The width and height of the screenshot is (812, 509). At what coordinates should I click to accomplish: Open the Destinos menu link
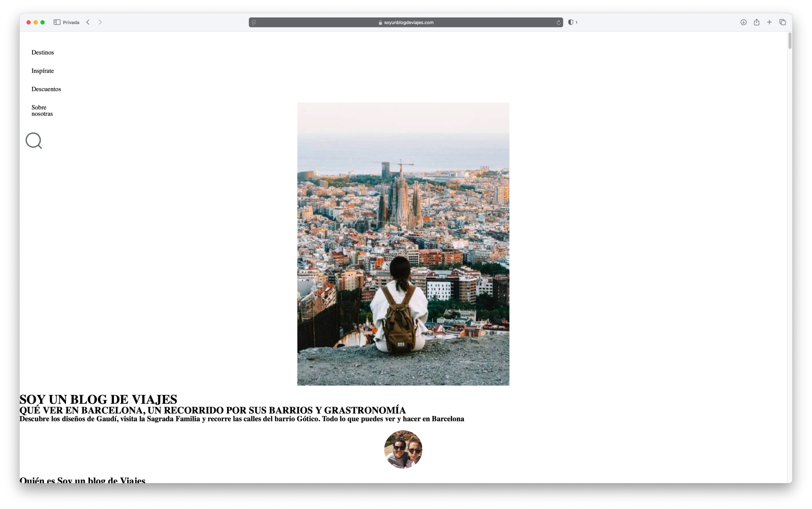point(42,52)
